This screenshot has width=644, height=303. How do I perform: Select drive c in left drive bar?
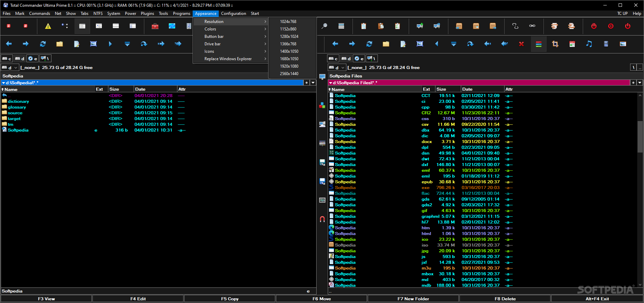coord(7,59)
